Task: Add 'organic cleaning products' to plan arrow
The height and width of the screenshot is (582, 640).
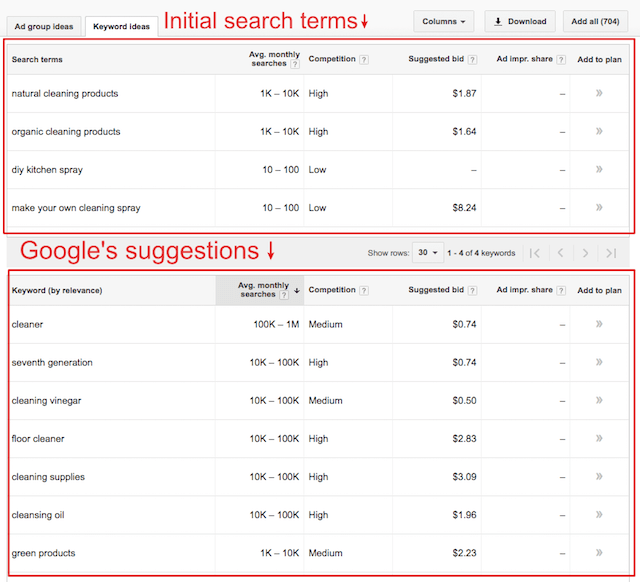Action: tap(599, 131)
